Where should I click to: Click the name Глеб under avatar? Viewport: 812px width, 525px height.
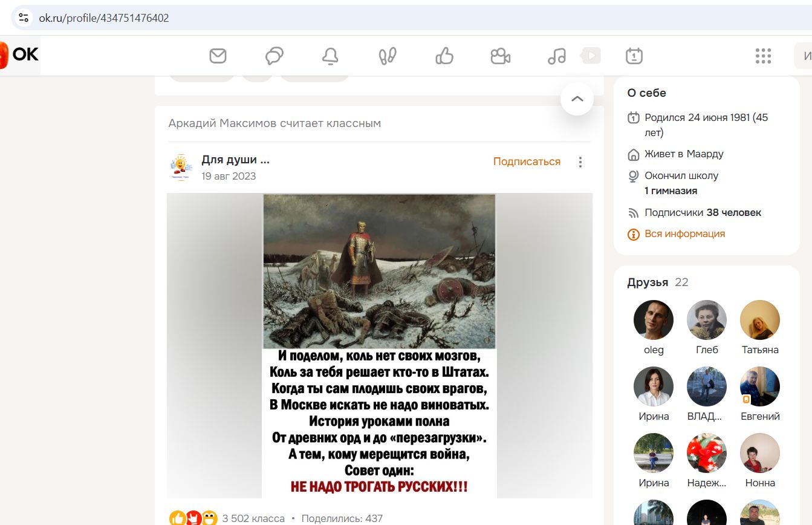point(707,350)
